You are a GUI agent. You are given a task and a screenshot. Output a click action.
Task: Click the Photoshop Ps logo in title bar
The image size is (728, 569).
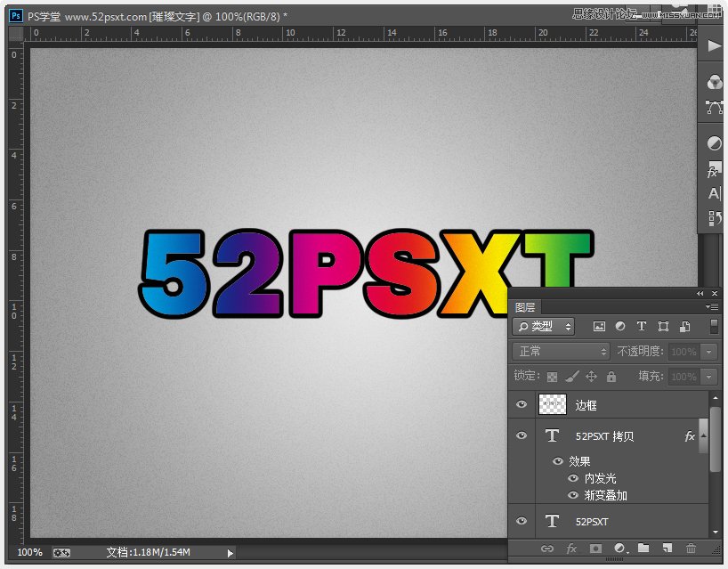coord(16,16)
